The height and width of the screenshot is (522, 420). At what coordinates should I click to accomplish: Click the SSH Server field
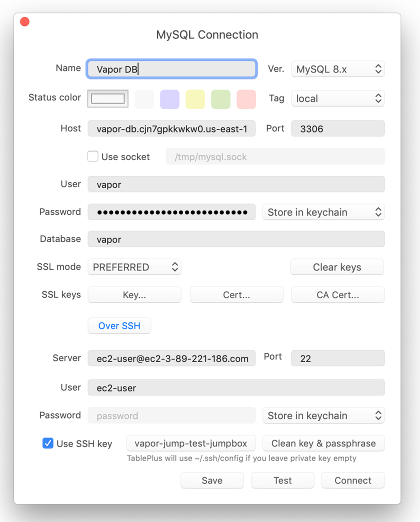pos(171,358)
